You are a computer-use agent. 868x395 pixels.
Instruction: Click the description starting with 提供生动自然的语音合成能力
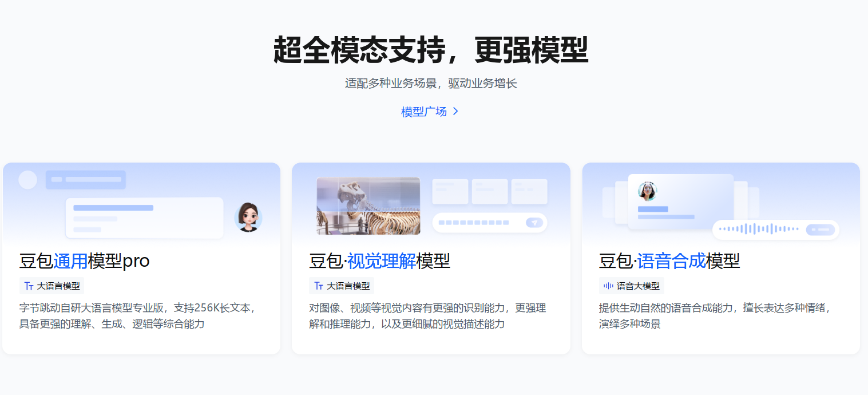[715, 316]
